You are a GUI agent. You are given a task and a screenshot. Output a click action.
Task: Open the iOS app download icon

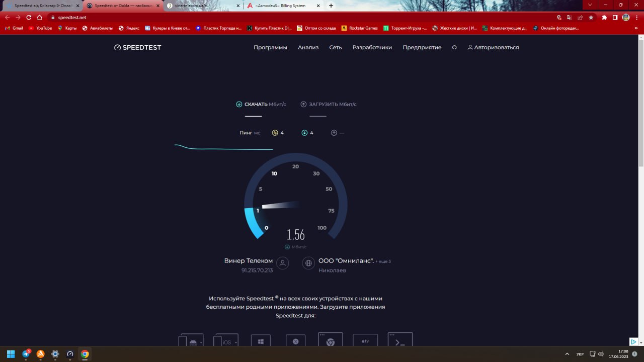[x=226, y=340]
